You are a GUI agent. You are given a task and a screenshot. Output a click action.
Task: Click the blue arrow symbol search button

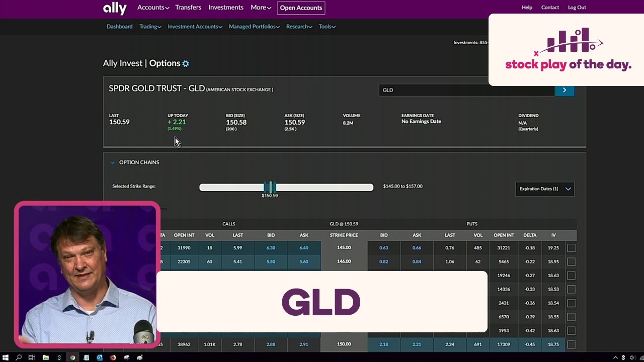tap(564, 90)
